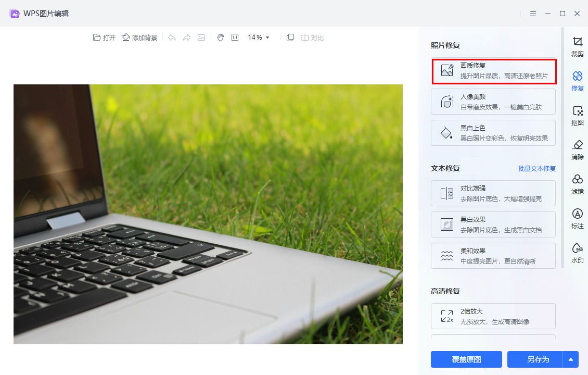Minimize the WPS image editor window

(x=548, y=14)
